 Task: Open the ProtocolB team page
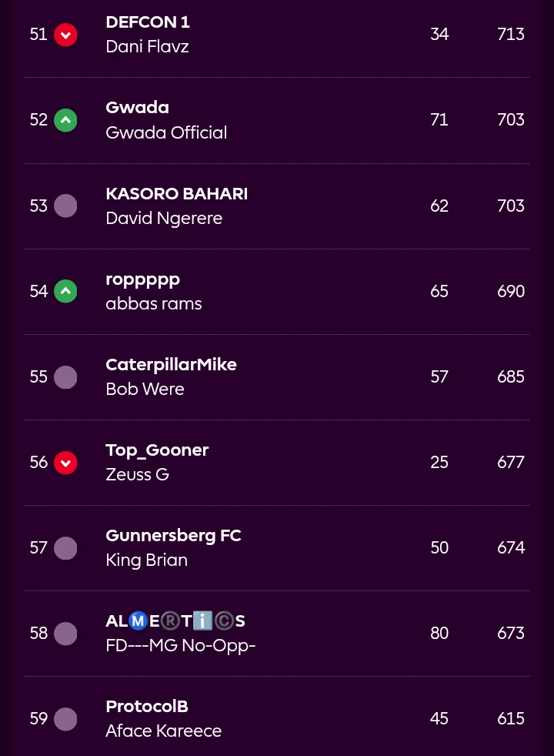(147, 706)
